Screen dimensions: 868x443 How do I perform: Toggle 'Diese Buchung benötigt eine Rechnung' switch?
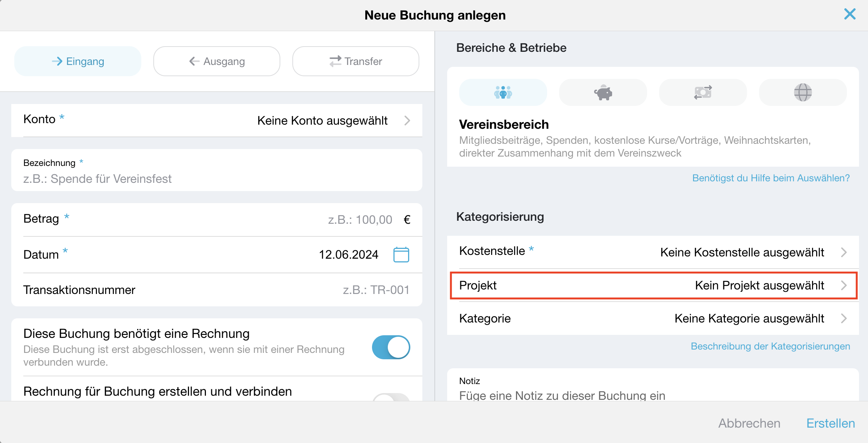click(x=391, y=347)
